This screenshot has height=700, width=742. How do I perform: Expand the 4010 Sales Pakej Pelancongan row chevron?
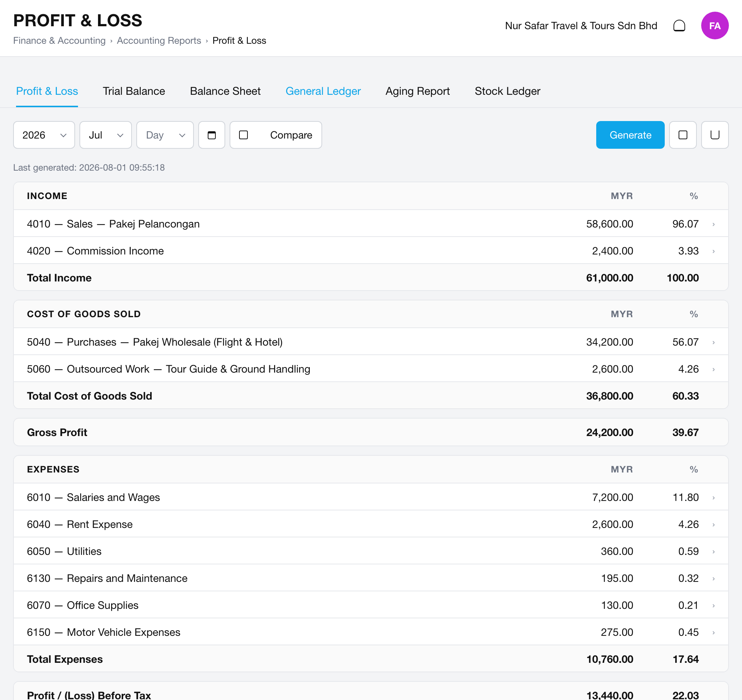(713, 224)
